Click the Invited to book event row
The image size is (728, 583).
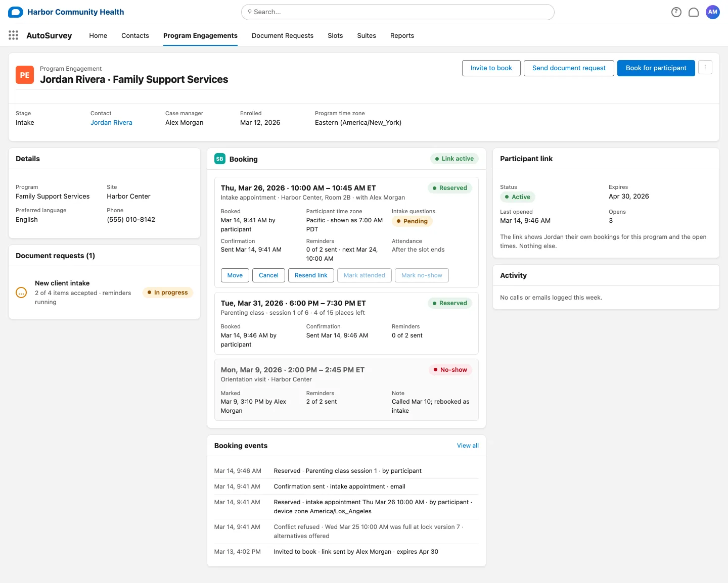coord(346,552)
